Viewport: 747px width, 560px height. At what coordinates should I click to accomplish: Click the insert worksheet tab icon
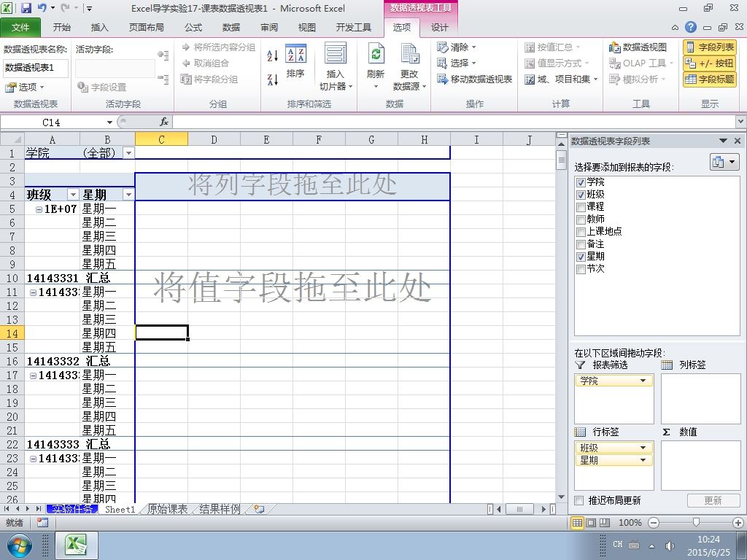tap(259, 509)
